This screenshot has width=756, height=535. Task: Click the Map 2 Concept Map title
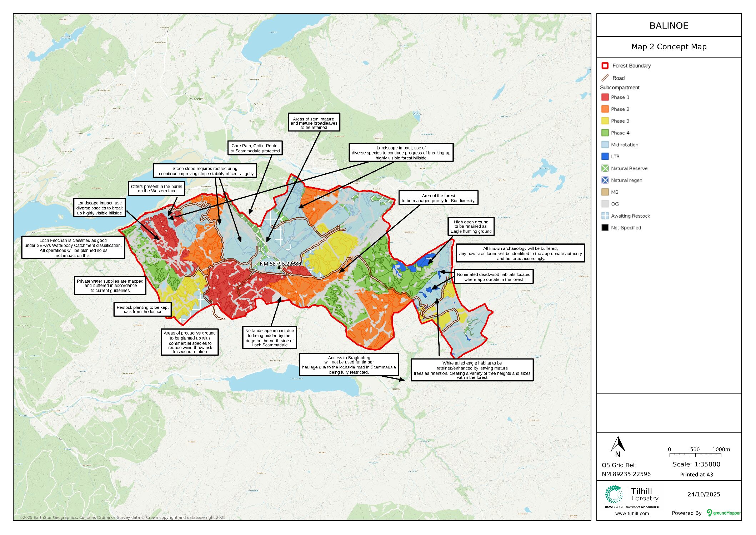point(669,47)
